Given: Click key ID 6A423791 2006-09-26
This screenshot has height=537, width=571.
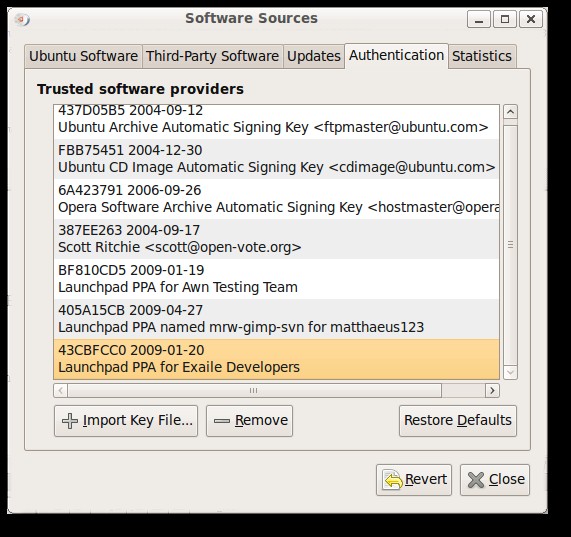Looking at the screenshot, I should point(130,190).
